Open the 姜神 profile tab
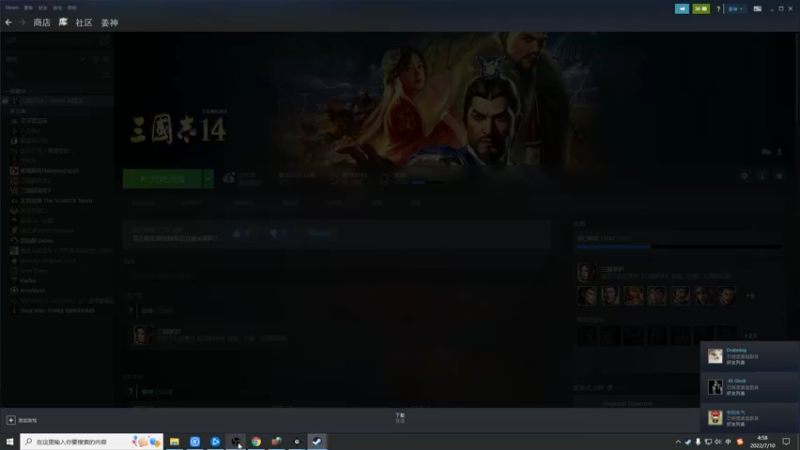Viewport: 800px width, 450px height. click(x=109, y=22)
